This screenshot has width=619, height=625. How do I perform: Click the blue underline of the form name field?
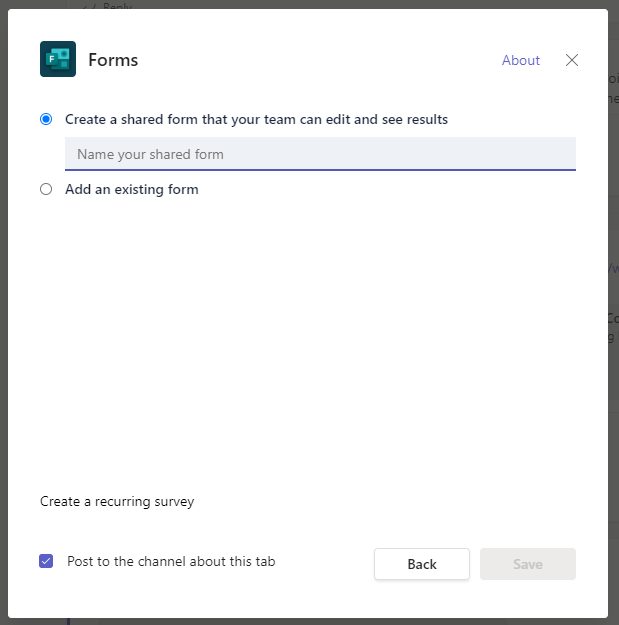(320, 170)
